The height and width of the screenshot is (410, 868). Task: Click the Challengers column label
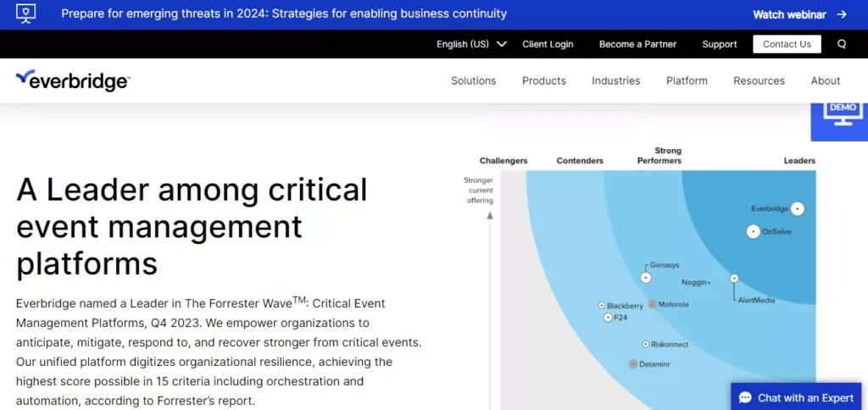[504, 161]
